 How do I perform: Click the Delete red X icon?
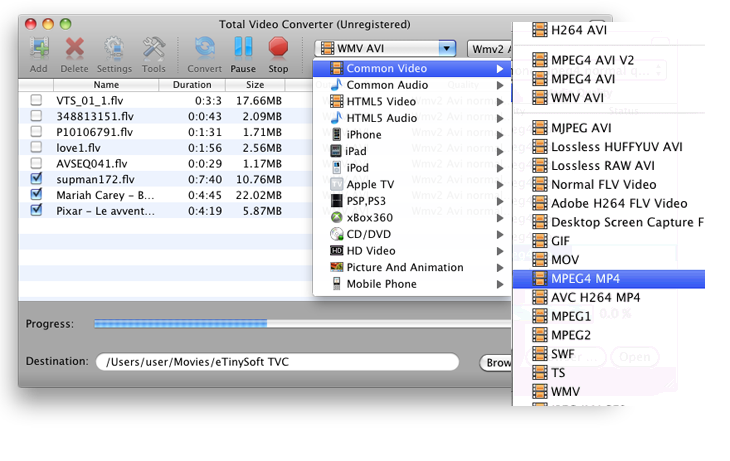click(74, 48)
